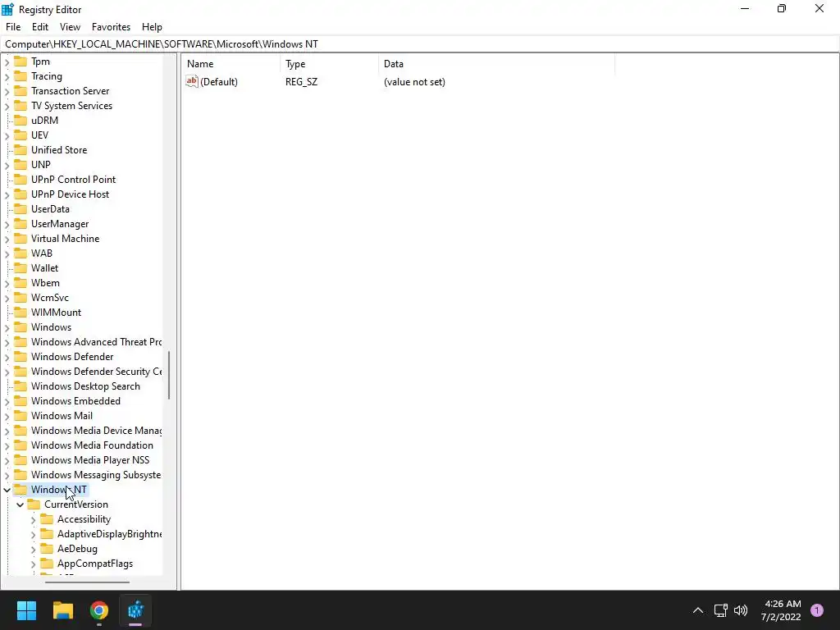Select the AdaptiveDisplayBrightness key

(x=109, y=533)
